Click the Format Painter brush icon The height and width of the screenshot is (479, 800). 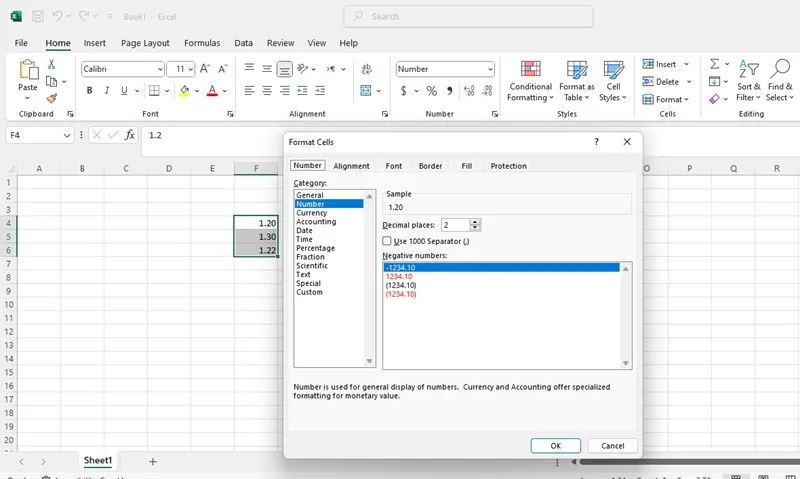(52, 98)
